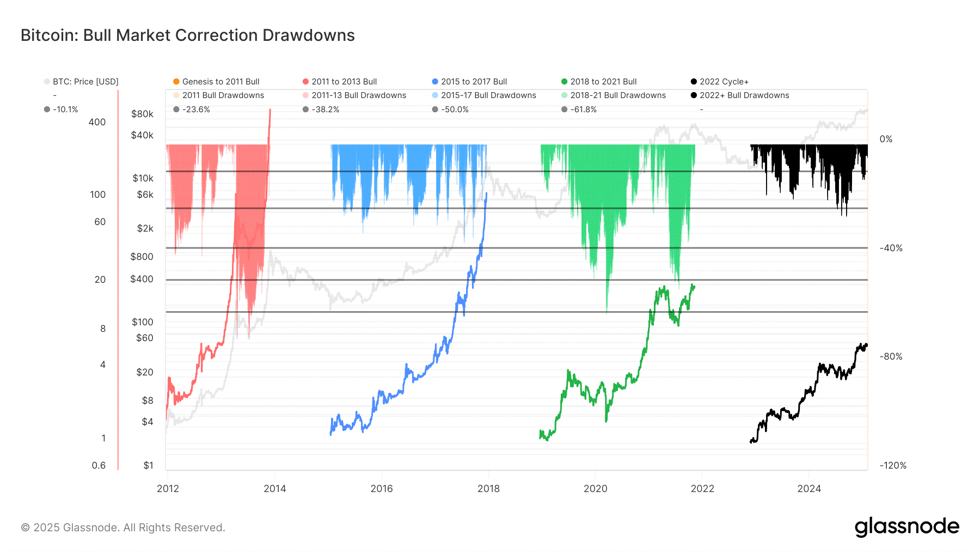Click the 0% drawdown axis label

click(886, 139)
